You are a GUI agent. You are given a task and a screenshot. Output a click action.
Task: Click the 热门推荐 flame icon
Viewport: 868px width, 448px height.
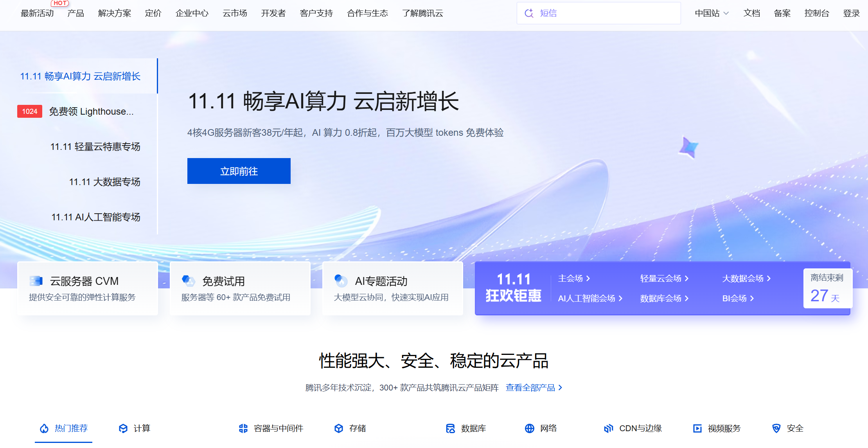pos(45,428)
